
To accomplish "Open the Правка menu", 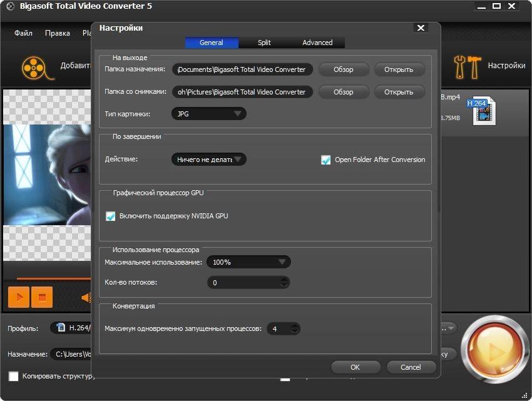I will [x=58, y=33].
